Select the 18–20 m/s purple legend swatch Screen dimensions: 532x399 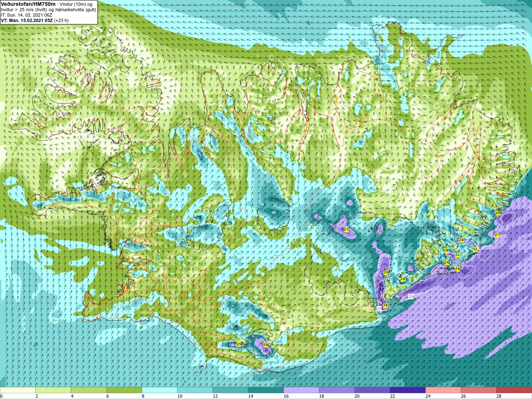tap(337, 390)
